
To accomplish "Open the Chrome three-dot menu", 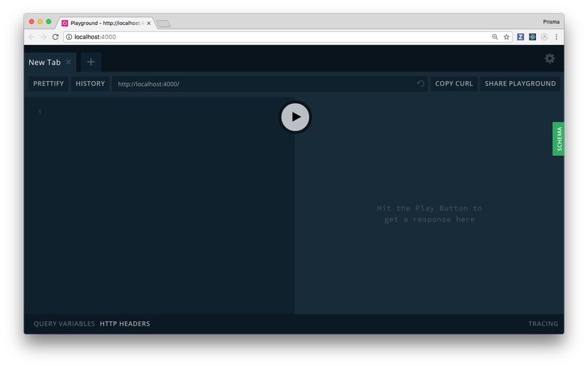I will [557, 37].
